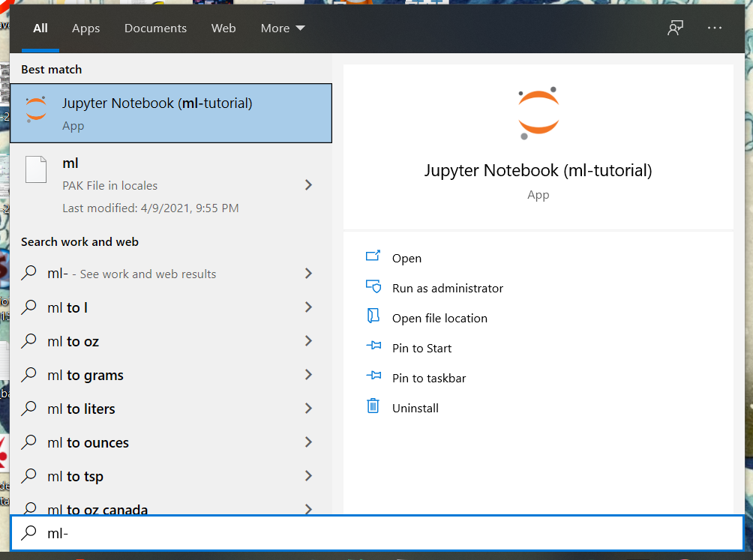Switch to the All tab

[x=40, y=28]
